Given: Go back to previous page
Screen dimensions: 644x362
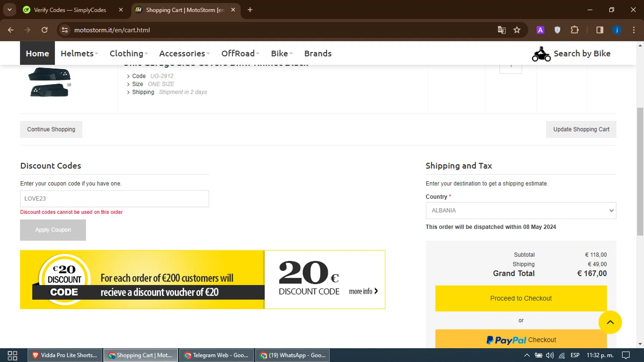Looking at the screenshot, I should pos(11,30).
